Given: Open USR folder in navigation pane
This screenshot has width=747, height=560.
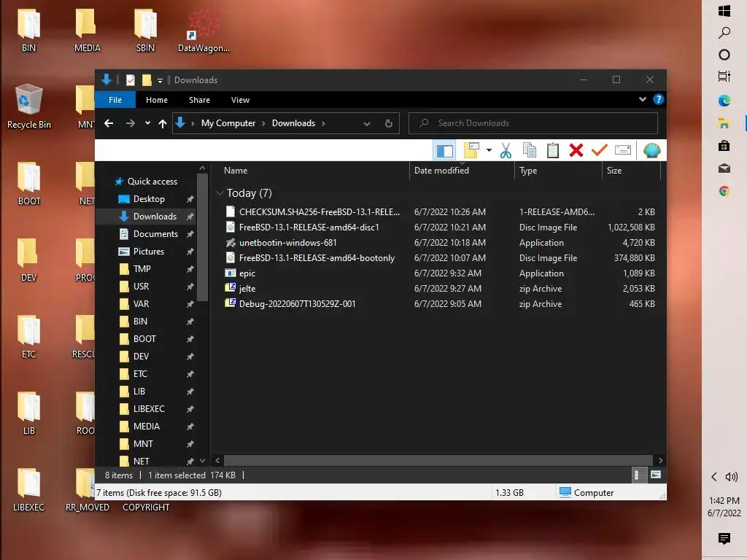Looking at the screenshot, I should 141,286.
